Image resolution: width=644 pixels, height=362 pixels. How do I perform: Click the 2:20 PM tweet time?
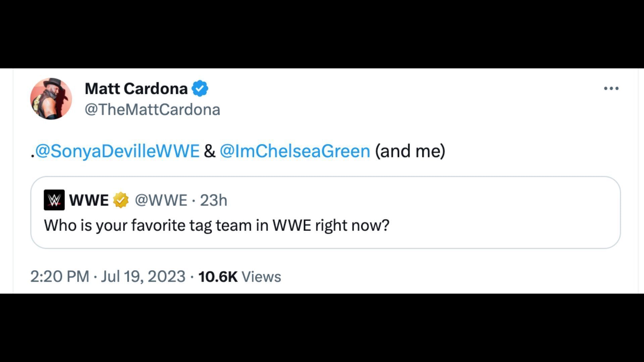[60, 277]
